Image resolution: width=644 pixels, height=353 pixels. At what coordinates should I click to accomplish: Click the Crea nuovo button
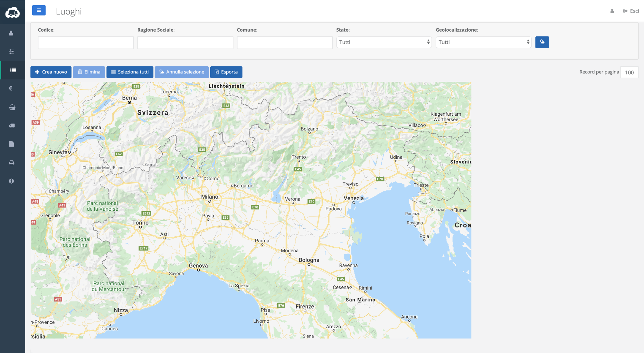point(51,72)
